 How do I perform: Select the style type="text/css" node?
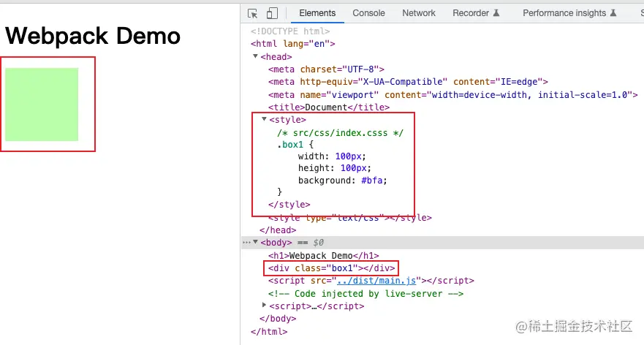[x=350, y=218]
